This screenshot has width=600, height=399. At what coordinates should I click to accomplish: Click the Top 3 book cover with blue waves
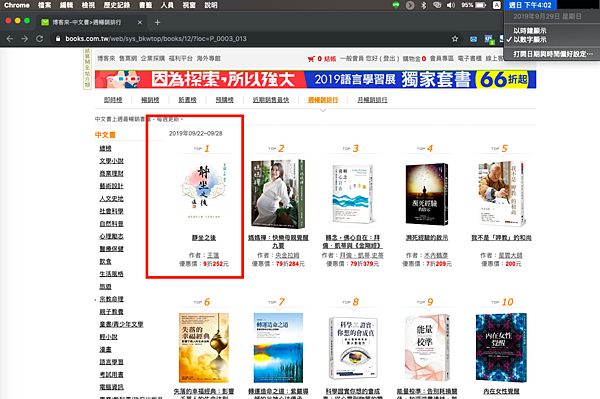tap(352, 194)
